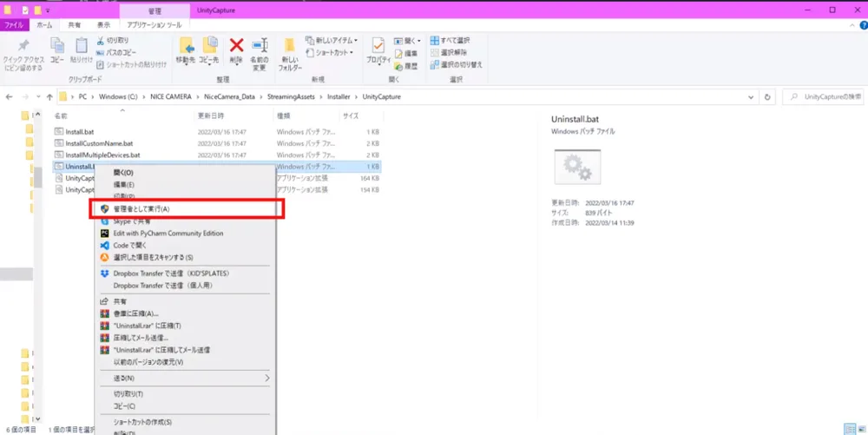Open the New item (新しいアイテム) dropdown
This screenshot has height=435, width=868.
[x=332, y=41]
